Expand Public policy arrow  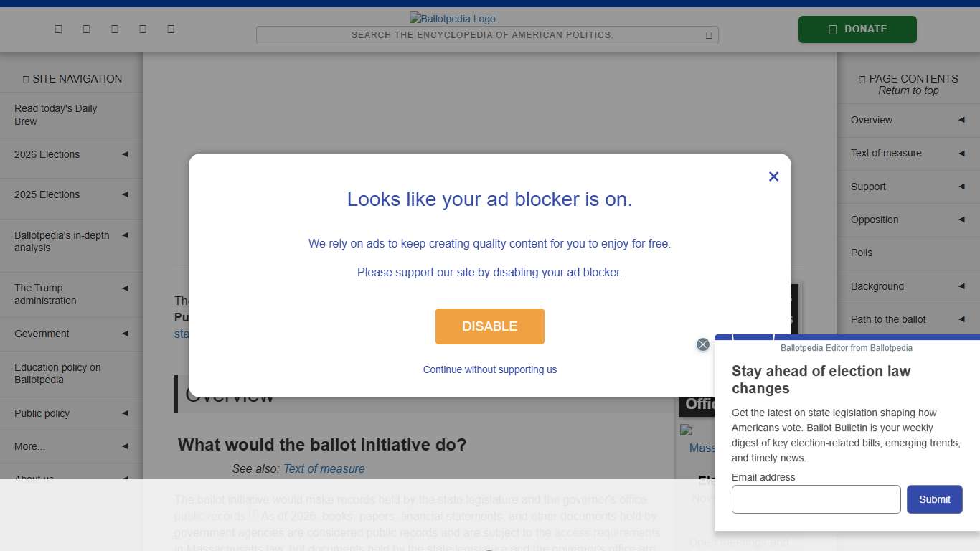coord(125,413)
